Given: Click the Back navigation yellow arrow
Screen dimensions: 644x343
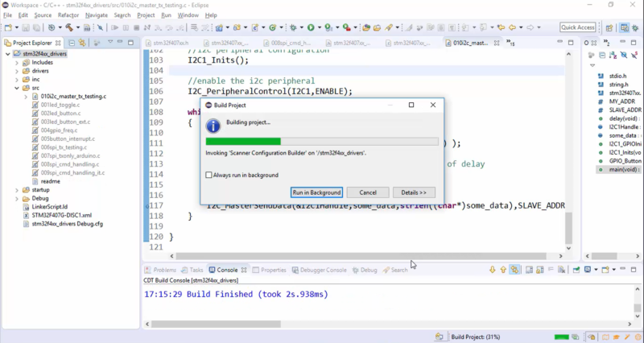Looking at the screenshot, I should (512, 27).
